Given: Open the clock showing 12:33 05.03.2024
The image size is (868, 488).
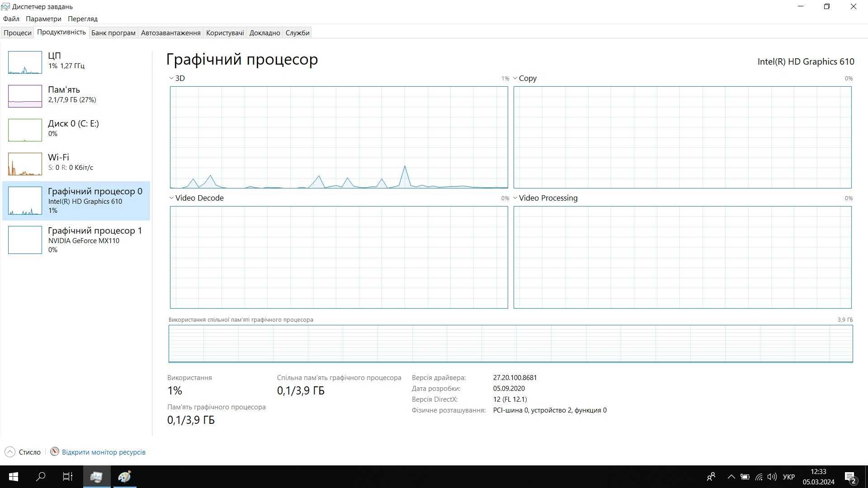Looking at the screenshot, I should (x=818, y=477).
